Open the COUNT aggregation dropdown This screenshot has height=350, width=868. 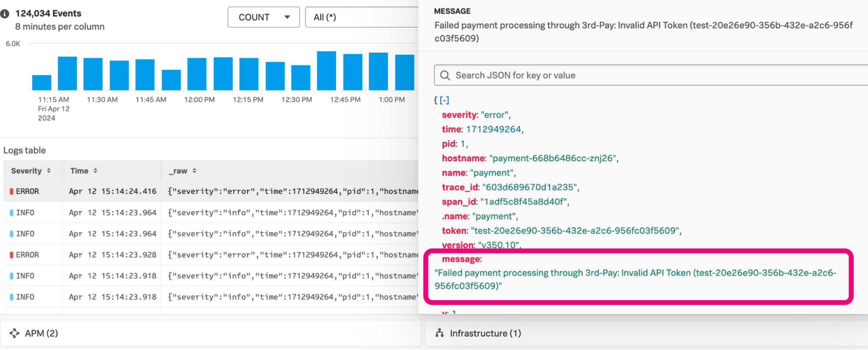click(x=263, y=17)
